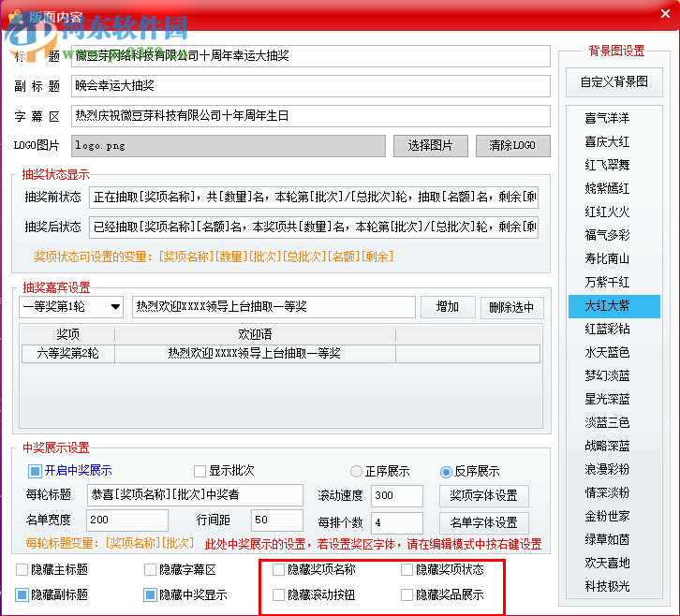Viewport: 680px width, 616px height.
Task: Click the guest welcome message input field
Action: click(273, 307)
